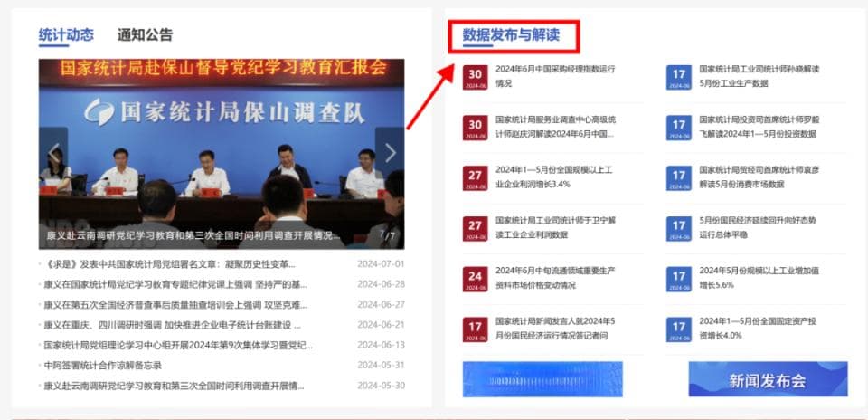868x420 pixels.
Task: Click red date badge 17 beside 新闻发言人
Action: pos(475,329)
